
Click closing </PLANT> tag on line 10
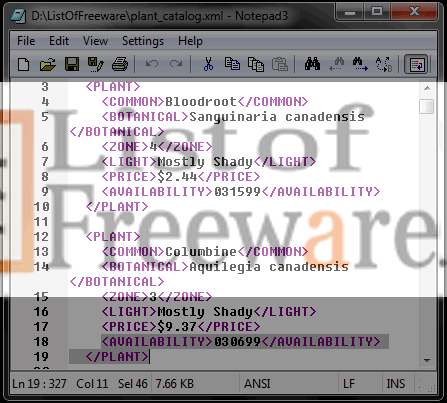point(117,207)
